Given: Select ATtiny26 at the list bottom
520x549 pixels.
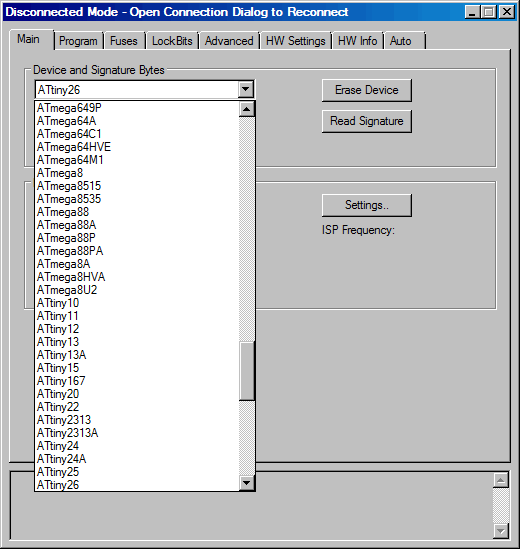Looking at the screenshot, I should pos(137,485).
